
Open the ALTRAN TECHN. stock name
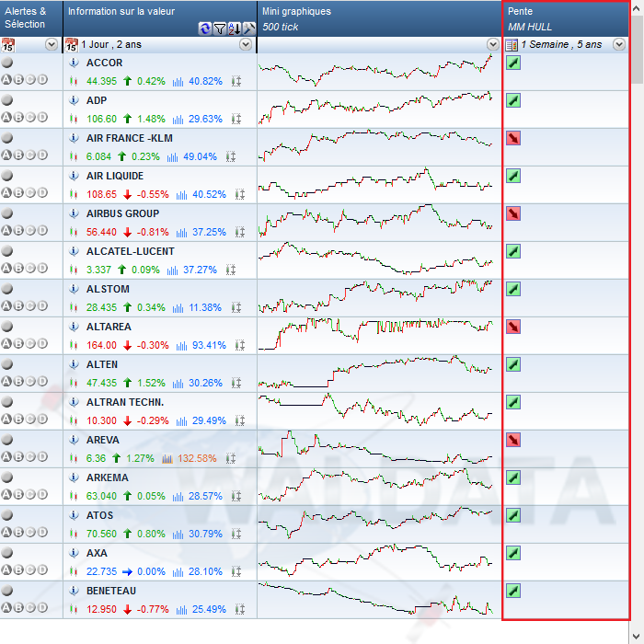click(125, 402)
